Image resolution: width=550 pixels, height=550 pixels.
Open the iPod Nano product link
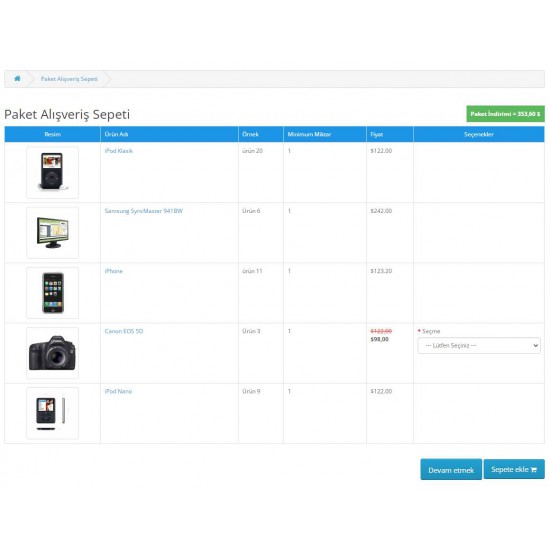tap(118, 391)
